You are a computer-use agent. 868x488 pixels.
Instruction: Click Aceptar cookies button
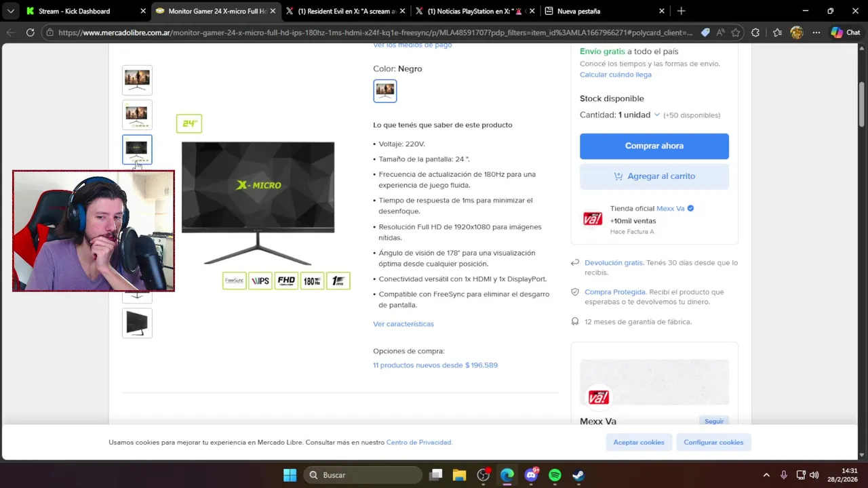click(639, 443)
